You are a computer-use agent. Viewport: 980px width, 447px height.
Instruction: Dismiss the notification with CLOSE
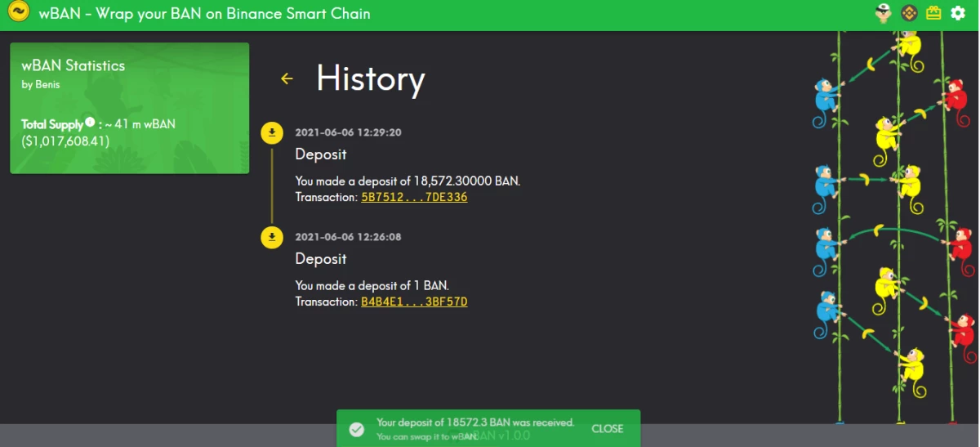tap(607, 429)
